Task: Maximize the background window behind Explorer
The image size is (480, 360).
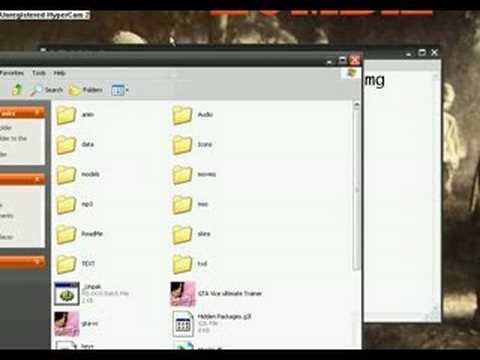Action: point(422,53)
